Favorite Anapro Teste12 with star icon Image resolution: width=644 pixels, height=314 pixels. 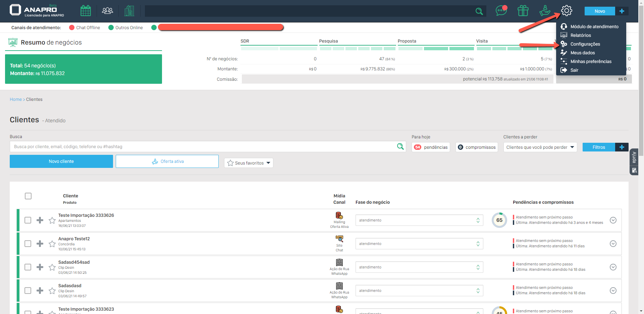[x=52, y=244]
